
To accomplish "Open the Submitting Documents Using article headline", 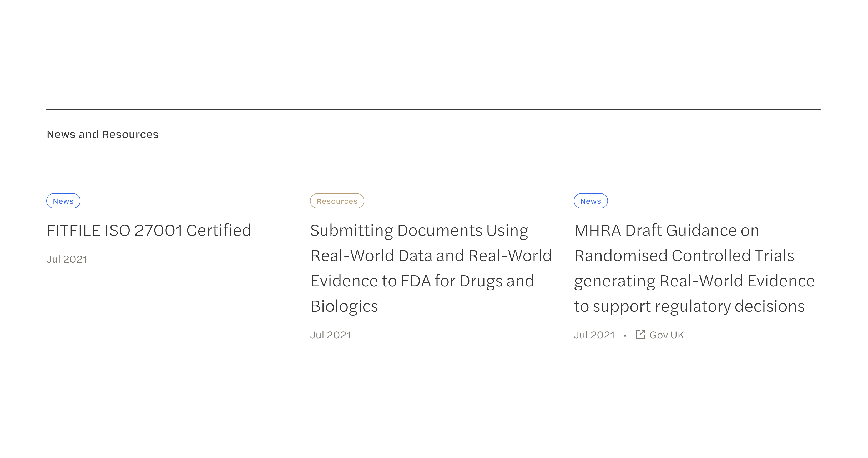I will coord(419,231).
